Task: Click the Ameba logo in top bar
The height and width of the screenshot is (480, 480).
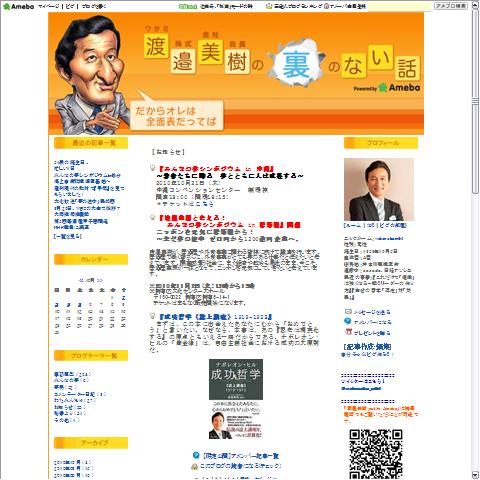Action: [x=18, y=6]
